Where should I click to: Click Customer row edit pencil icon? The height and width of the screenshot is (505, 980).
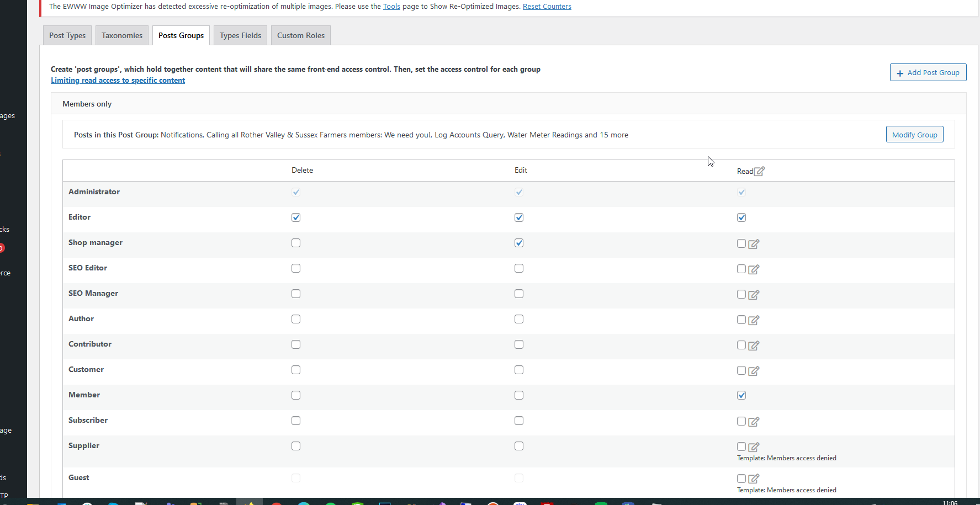coord(754,371)
